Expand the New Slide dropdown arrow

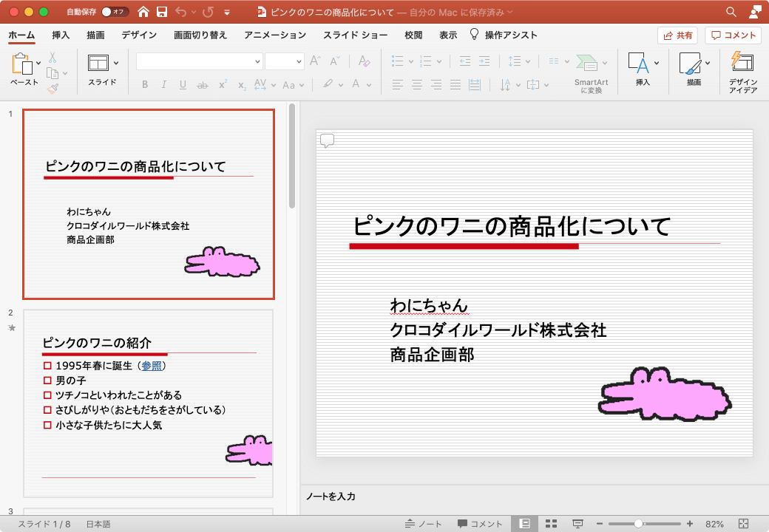pos(116,63)
